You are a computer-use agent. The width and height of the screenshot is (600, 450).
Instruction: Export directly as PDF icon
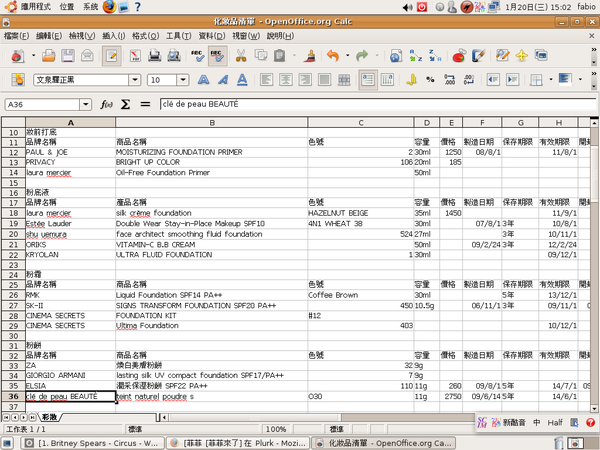pos(135,56)
